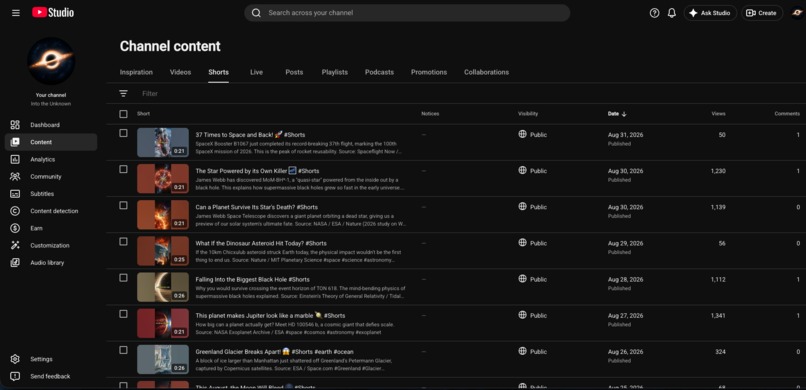Screen dimensions: 806x390
Task: Click the globe icon for The Star Powered row
Action: pyautogui.click(x=523, y=170)
